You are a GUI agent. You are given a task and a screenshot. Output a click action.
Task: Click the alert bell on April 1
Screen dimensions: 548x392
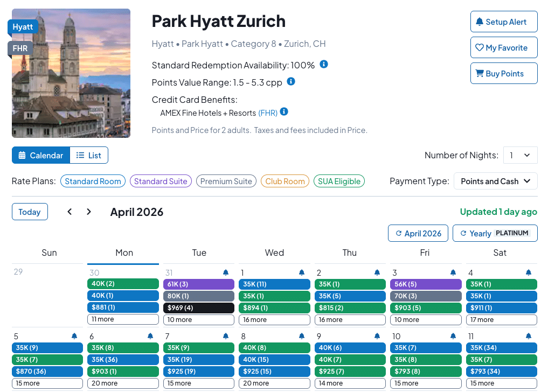click(302, 272)
